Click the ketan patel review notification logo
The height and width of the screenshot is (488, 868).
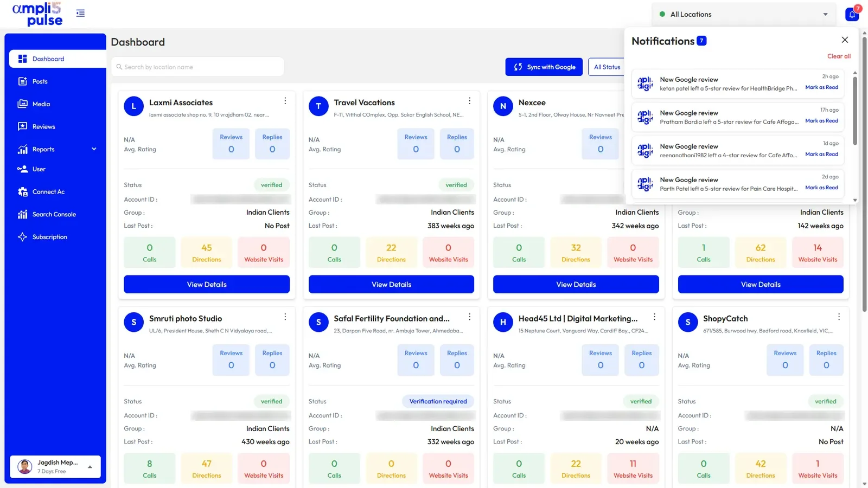point(645,84)
